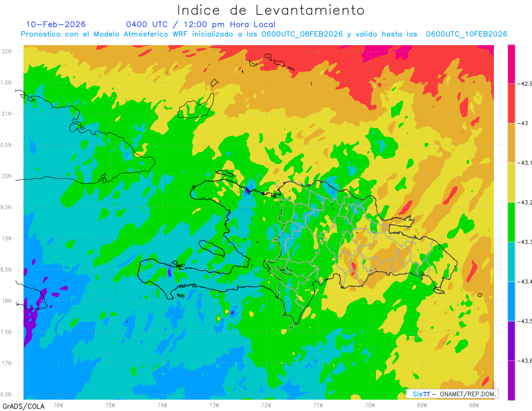Click the red legend swatch below -42.9

pos(511,103)
